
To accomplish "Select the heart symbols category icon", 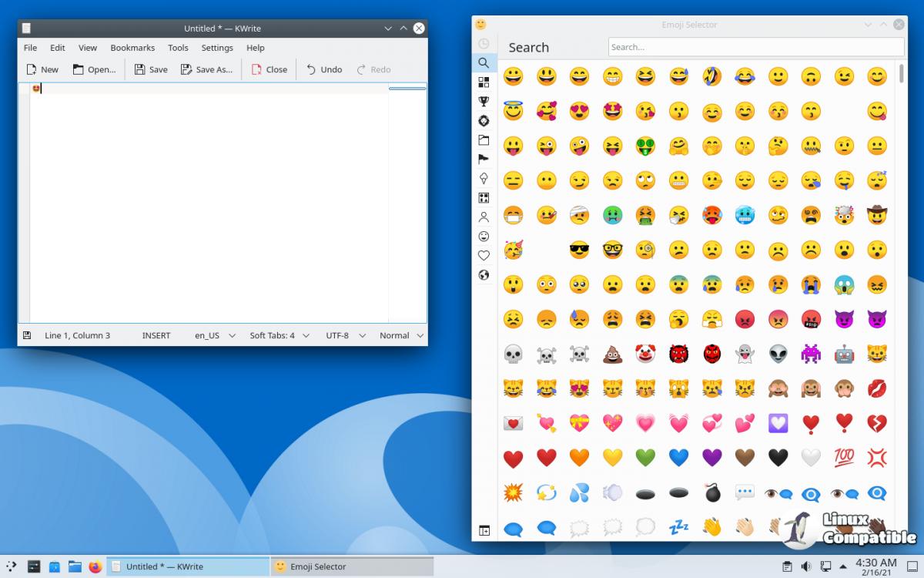I will pos(484,255).
